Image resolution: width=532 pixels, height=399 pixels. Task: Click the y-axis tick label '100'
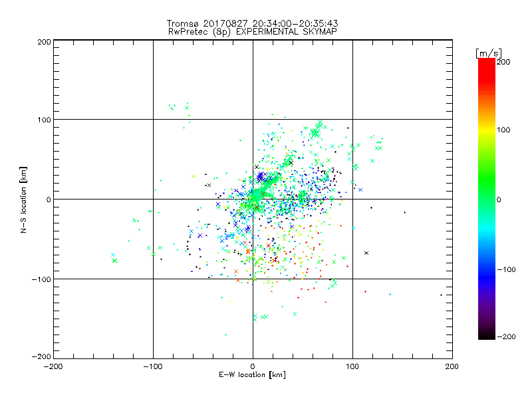(x=44, y=120)
